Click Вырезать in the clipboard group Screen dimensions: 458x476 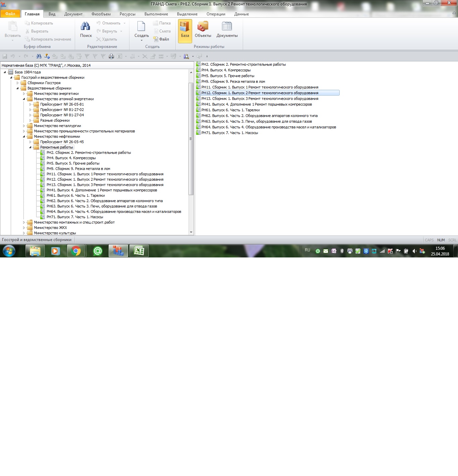(x=37, y=31)
